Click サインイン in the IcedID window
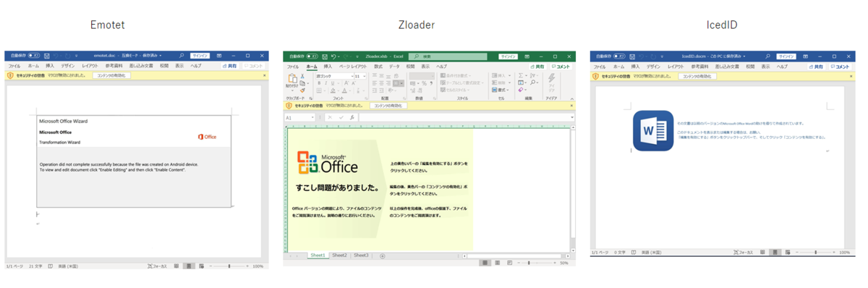 [x=786, y=56]
